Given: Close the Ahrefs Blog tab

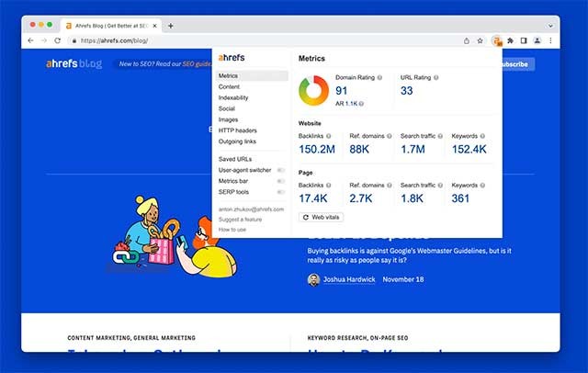Looking at the screenshot, I should click(x=154, y=26).
